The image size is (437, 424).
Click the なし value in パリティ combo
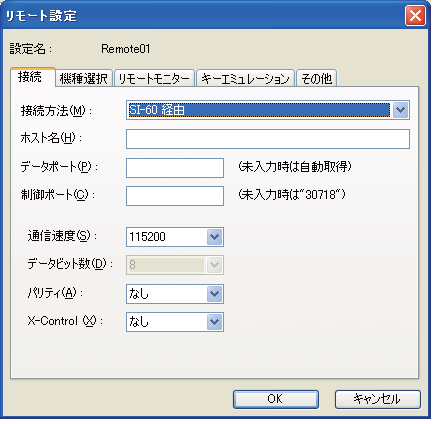139,294
